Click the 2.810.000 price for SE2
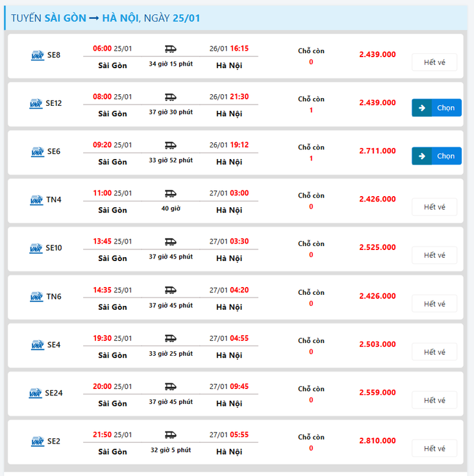474x476 pixels. (377, 441)
